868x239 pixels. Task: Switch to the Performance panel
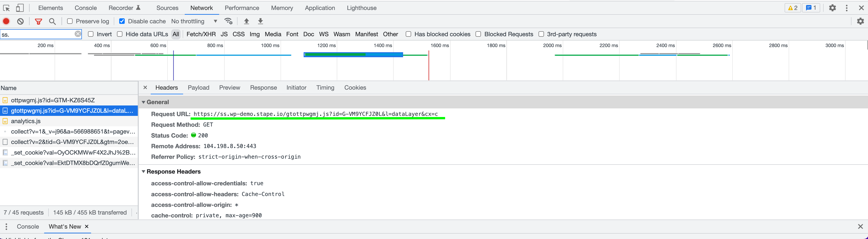(242, 8)
